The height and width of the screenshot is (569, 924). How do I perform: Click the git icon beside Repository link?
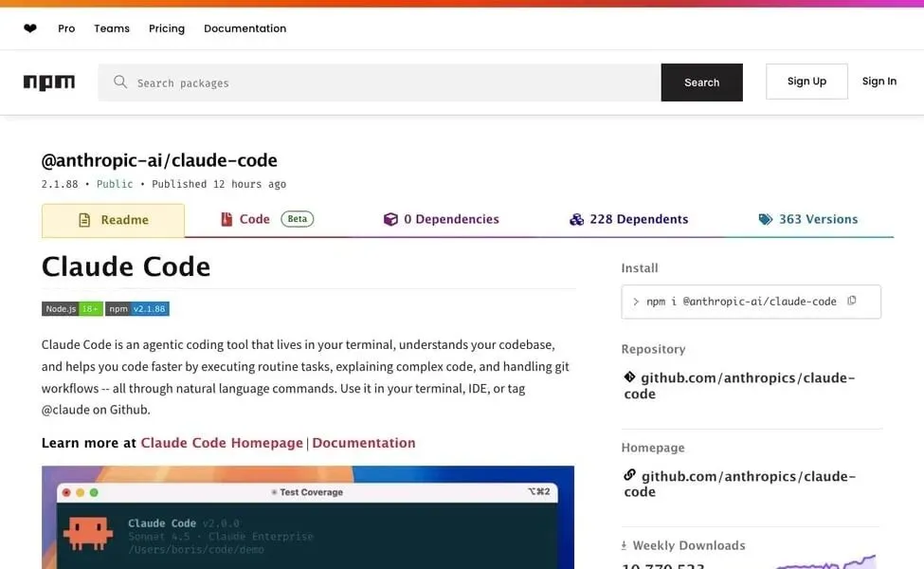pos(629,376)
